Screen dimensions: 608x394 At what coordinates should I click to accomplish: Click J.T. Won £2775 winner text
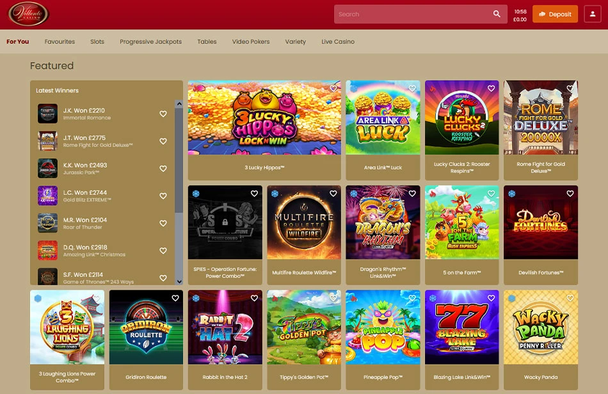click(84, 138)
